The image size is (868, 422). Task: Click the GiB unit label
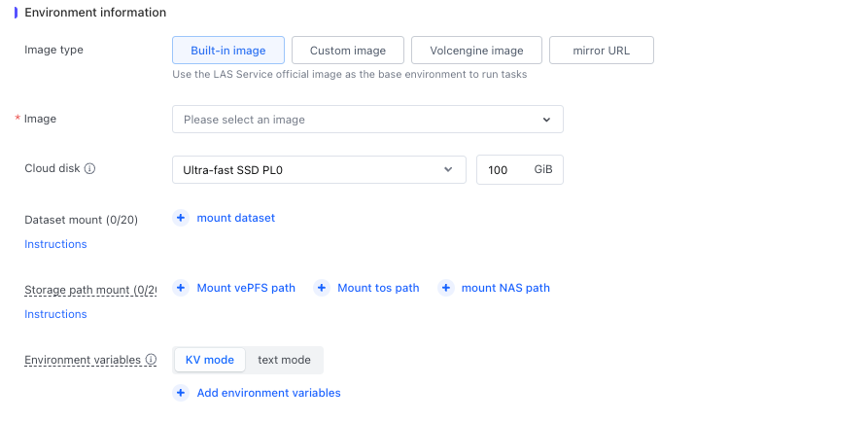click(x=543, y=169)
